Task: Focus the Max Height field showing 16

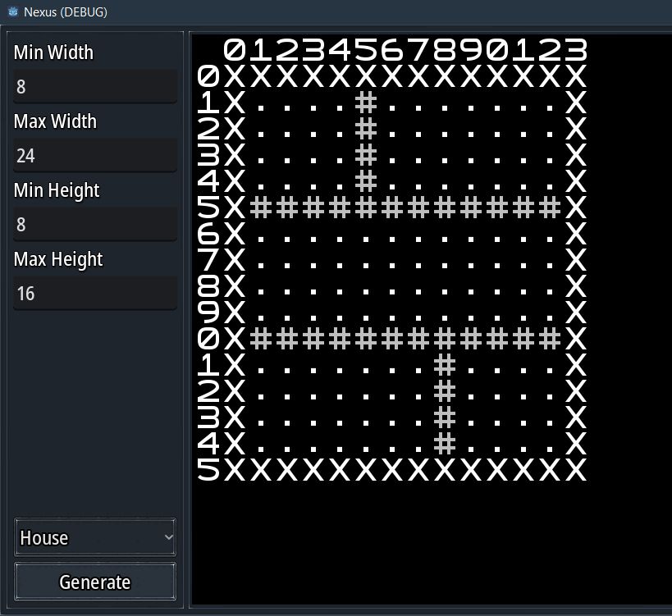Action: [x=94, y=293]
